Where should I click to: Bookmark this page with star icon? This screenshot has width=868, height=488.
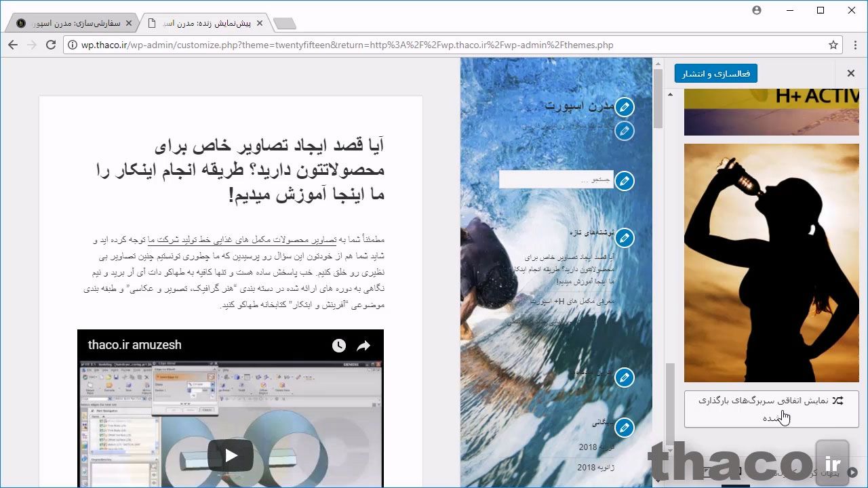(833, 45)
